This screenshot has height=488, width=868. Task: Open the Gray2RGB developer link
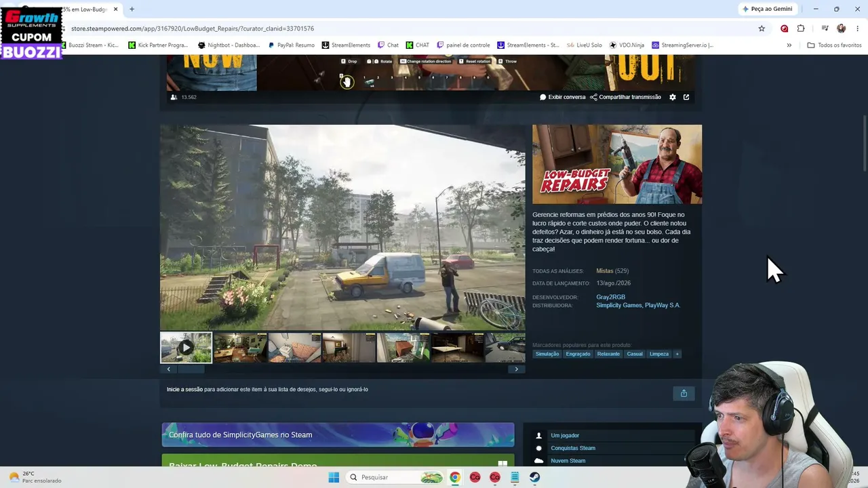coord(610,297)
